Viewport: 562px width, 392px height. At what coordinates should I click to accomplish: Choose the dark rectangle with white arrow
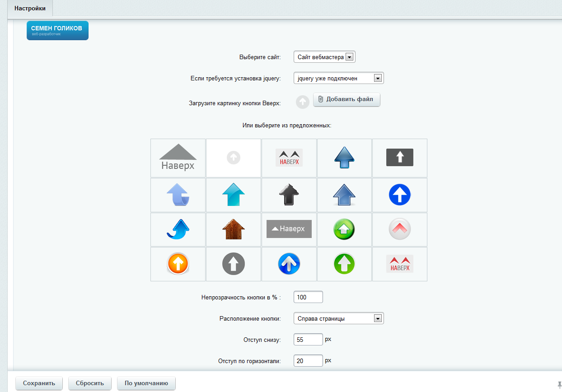399,158
